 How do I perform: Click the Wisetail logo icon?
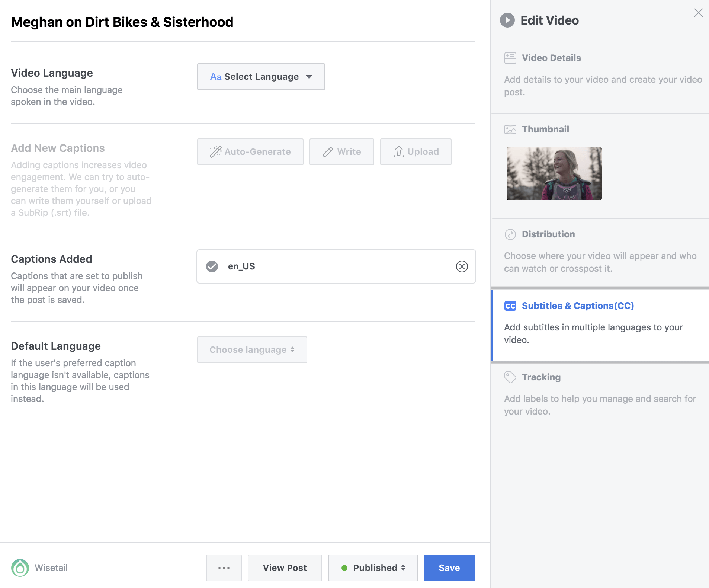pyautogui.click(x=20, y=568)
